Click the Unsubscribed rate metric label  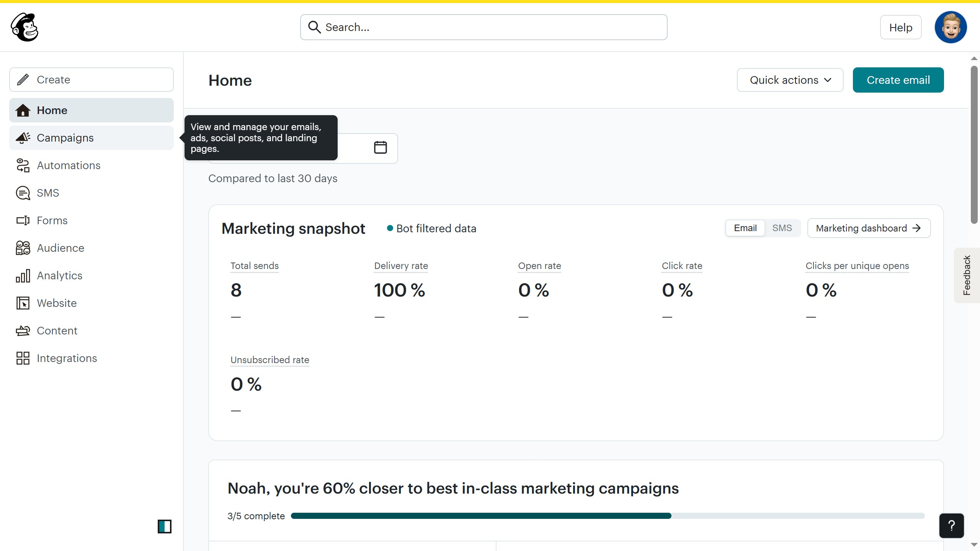(x=270, y=360)
